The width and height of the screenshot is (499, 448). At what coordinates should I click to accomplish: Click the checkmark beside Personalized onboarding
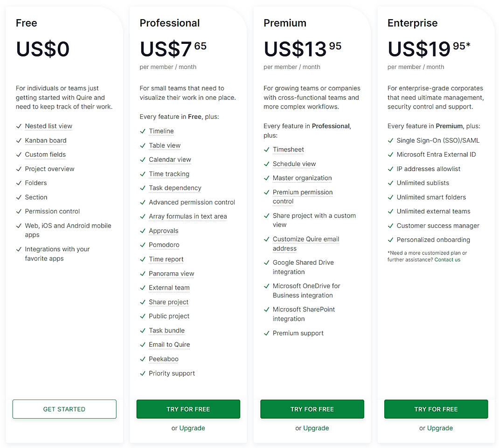[x=390, y=240]
